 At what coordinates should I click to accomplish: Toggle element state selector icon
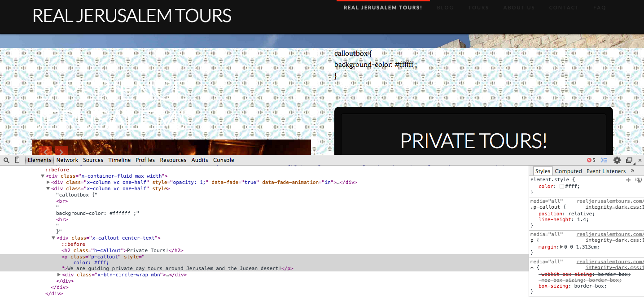pos(639,180)
